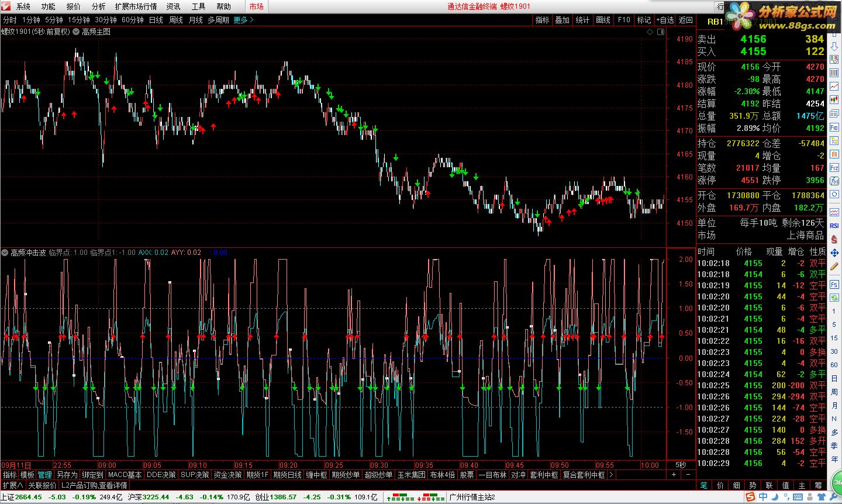Open the 分析 menu
The width and height of the screenshot is (842, 504).
[99, 6]
